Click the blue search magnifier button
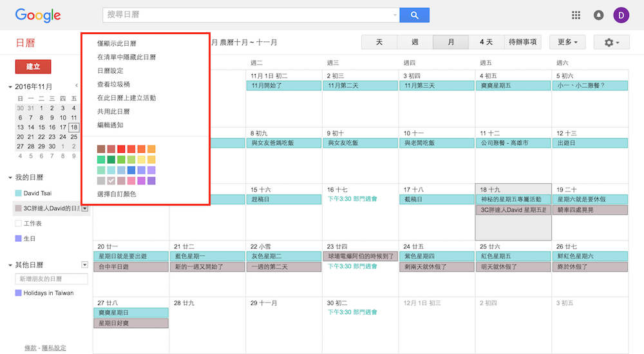The height and width of the screenshot is (354, 644). [414, 15]
